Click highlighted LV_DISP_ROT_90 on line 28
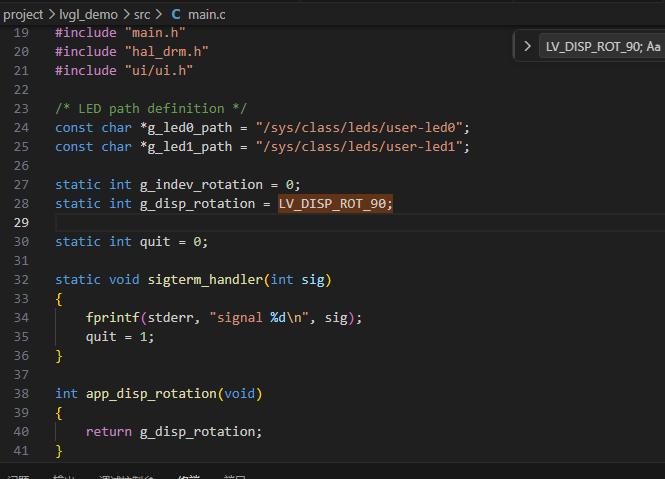The height and width of the screenshot is (479, 665). (335, 203)
